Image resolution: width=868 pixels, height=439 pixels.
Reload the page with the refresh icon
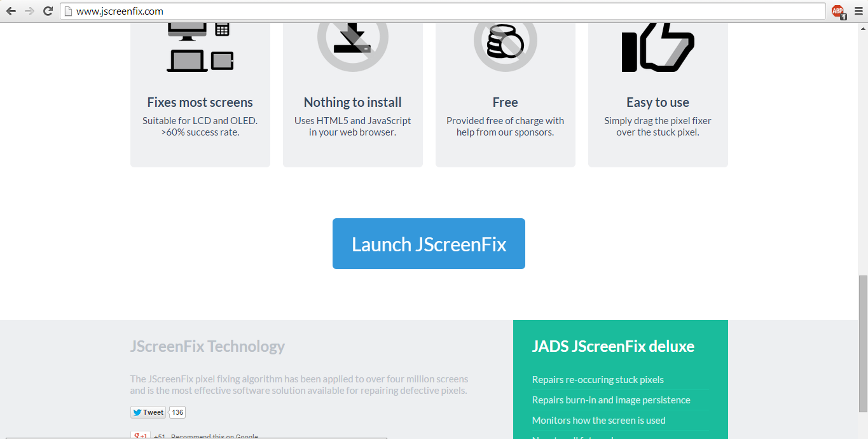click(48, 11)
